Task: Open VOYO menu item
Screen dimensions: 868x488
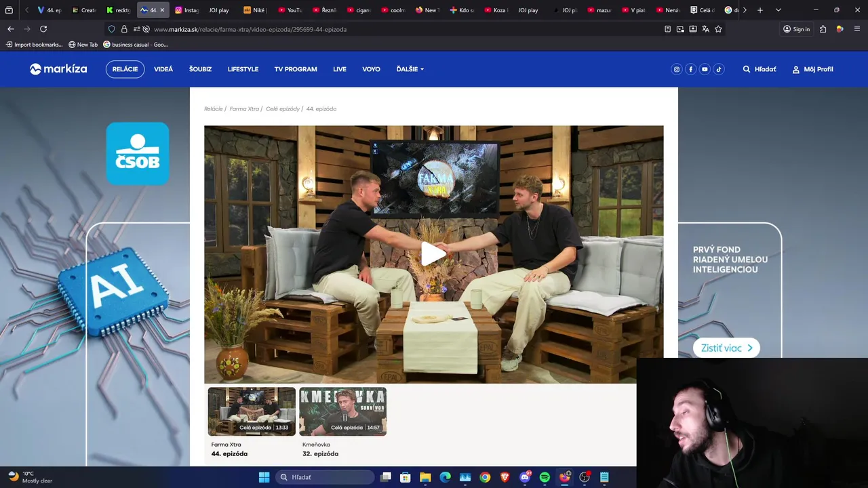Action: pyautogui.click(x=371, y=69)
